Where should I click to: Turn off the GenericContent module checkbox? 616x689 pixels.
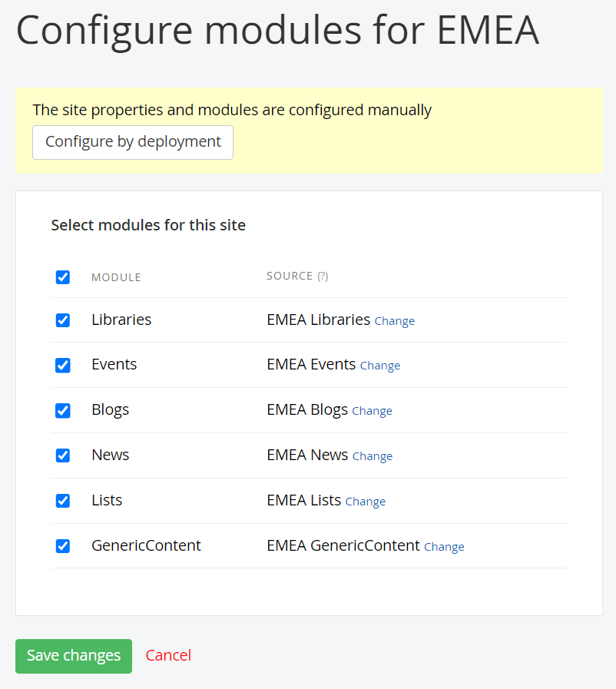click(63, 546)
